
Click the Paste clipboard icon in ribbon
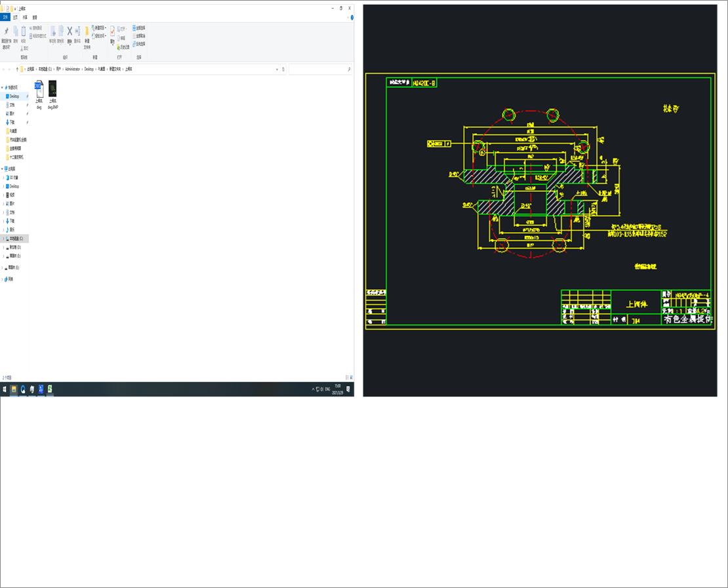(24, 31)
